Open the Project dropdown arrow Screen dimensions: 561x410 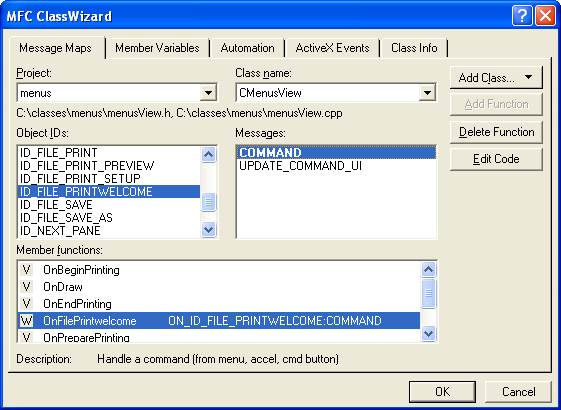(208, 93)
